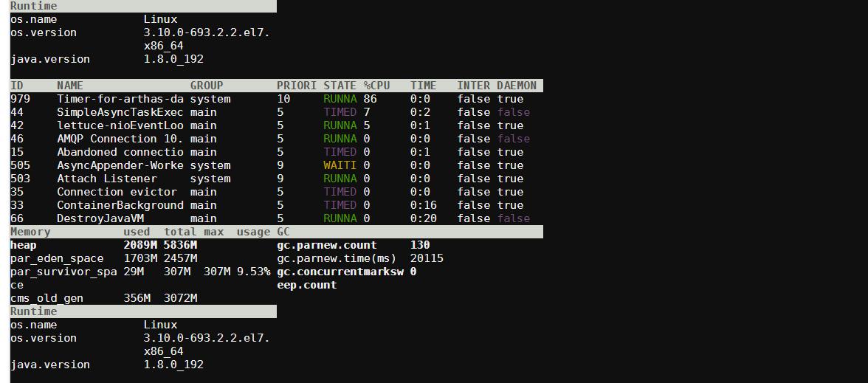Click the DAEMON column header
Viewport: 868px width, 383px height.
pos(517,86)
